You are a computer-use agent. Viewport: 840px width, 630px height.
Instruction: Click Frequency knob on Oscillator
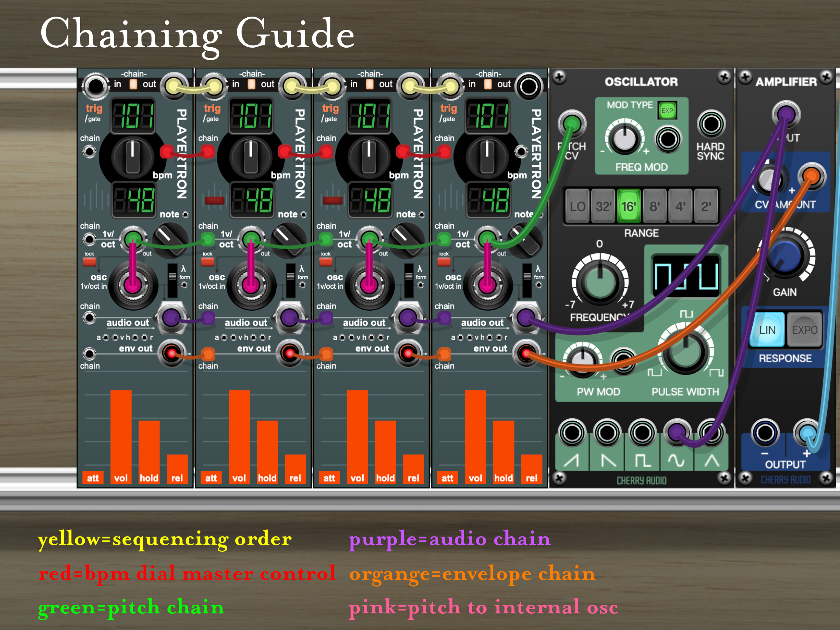pyautogui.click(x=600, y=282)
